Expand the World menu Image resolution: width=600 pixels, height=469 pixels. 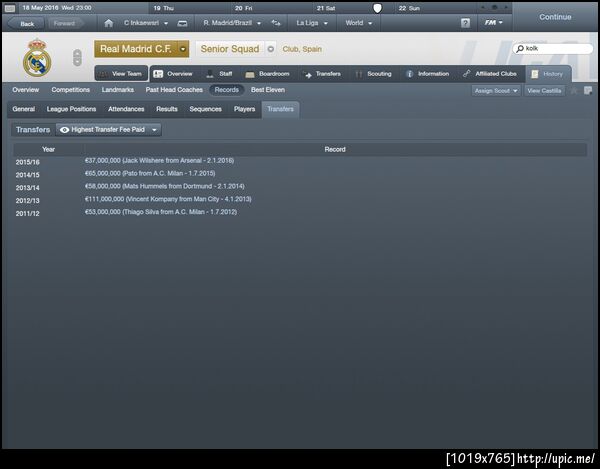coord(359,23)
